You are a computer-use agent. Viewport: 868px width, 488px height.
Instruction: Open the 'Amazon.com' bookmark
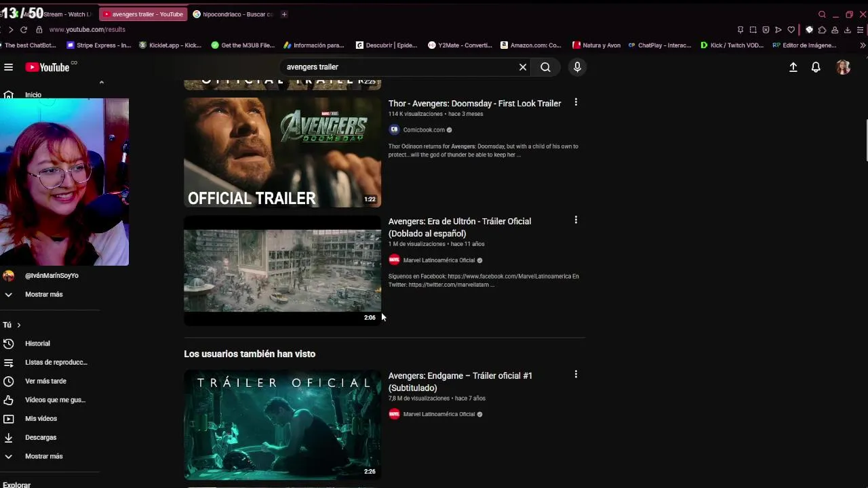coord(531,45)
